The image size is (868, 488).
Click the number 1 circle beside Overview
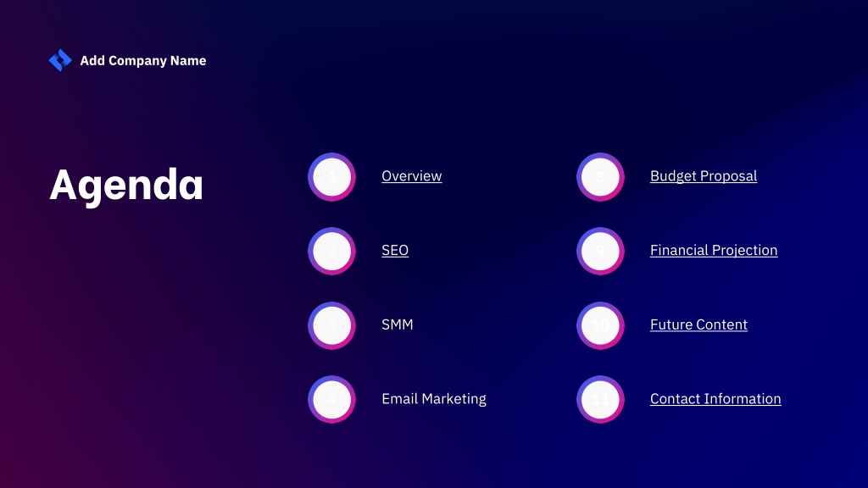(x=331, y=177)
